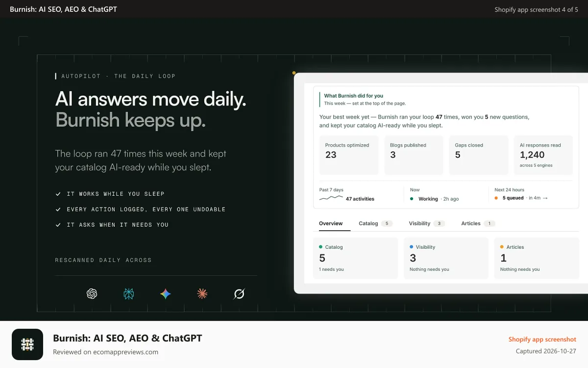The width and height of the screenshot is (588, 368).
Task: Click the ChatGPT logo icon
Action: coord(92,293)
